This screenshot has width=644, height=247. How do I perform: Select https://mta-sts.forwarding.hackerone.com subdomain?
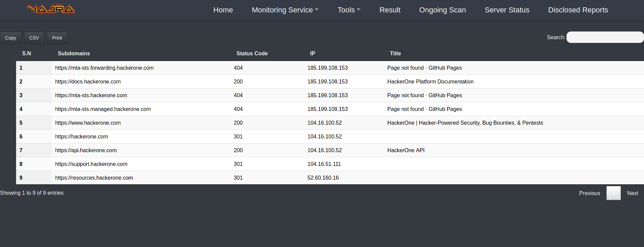pyautogui.click(x=104, y=68)
